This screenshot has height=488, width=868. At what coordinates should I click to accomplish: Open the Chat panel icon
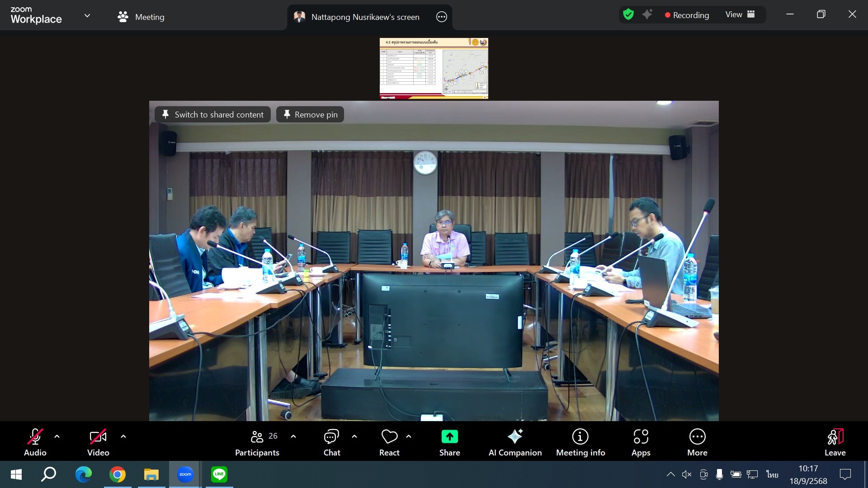pos(331,437)
